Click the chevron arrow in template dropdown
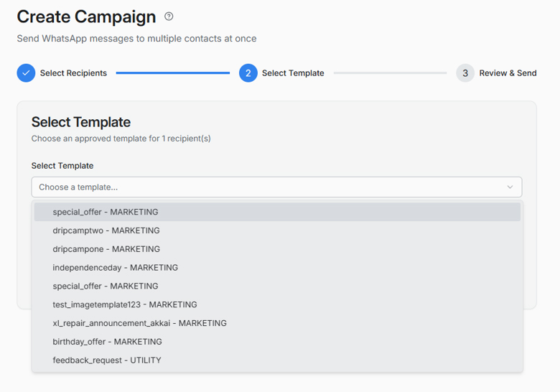This screenshot has height=392, width=560. coord(510,187)
